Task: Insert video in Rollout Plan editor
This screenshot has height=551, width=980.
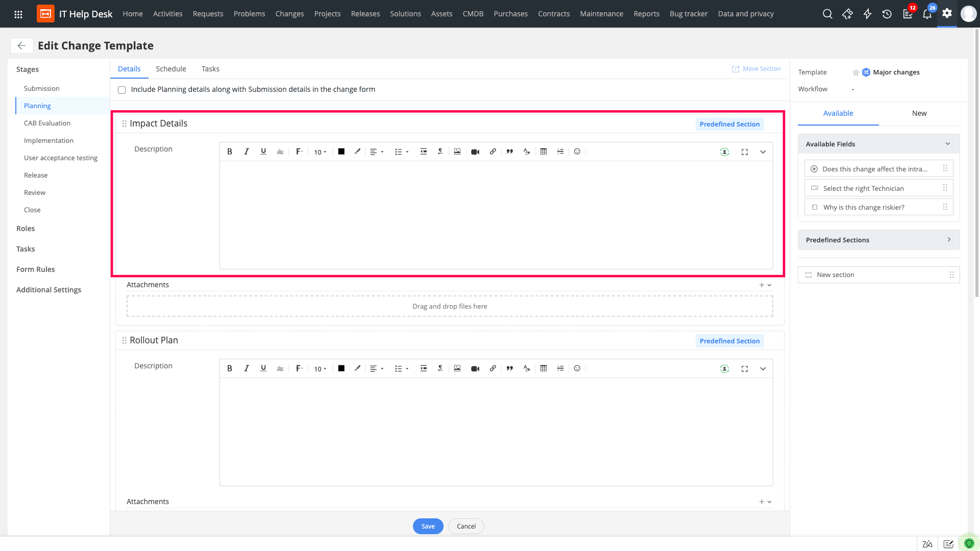Action: tap(475, 369)
